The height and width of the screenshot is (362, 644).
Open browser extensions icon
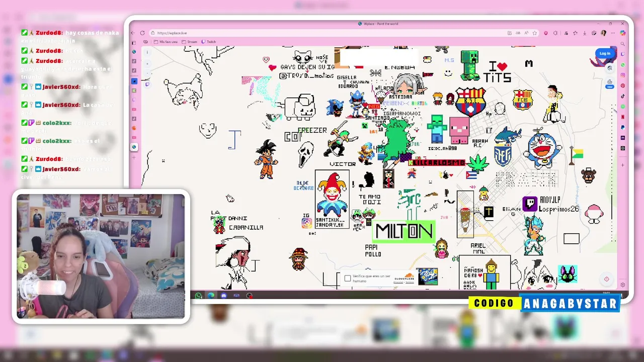(555, 33)
